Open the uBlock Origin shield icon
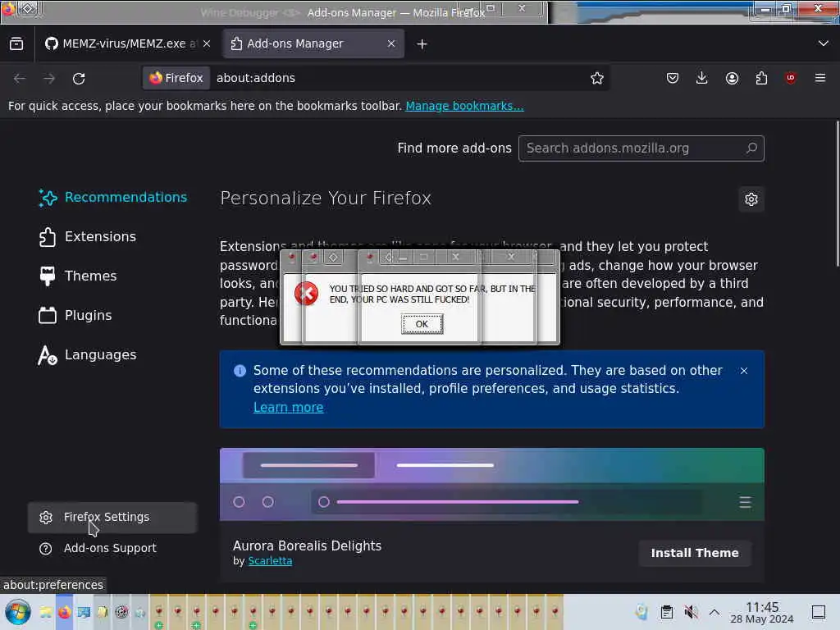Viewport: 840px width, 630px height. coord(791,78)
